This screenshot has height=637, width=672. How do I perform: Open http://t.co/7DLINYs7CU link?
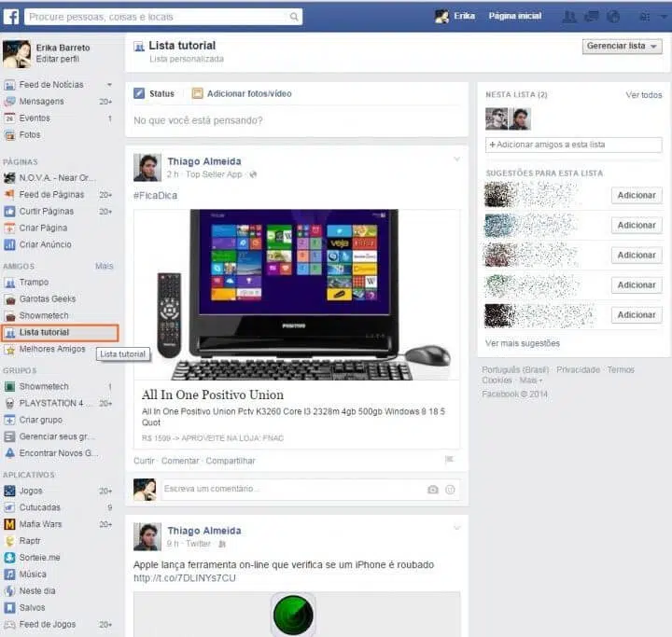click(x=184, y=578)
